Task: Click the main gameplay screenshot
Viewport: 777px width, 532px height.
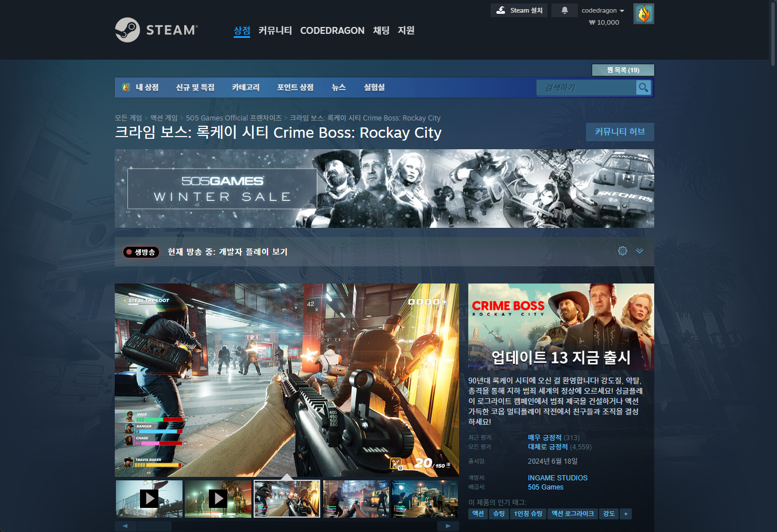Action: 287,380
